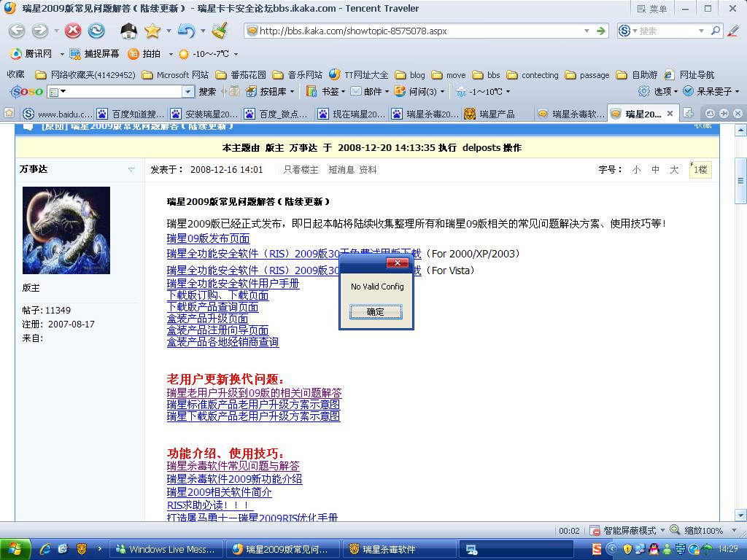Click the pencil icon beside search
Viewport: 747px width, 560px height.
(x=732, y=31)
